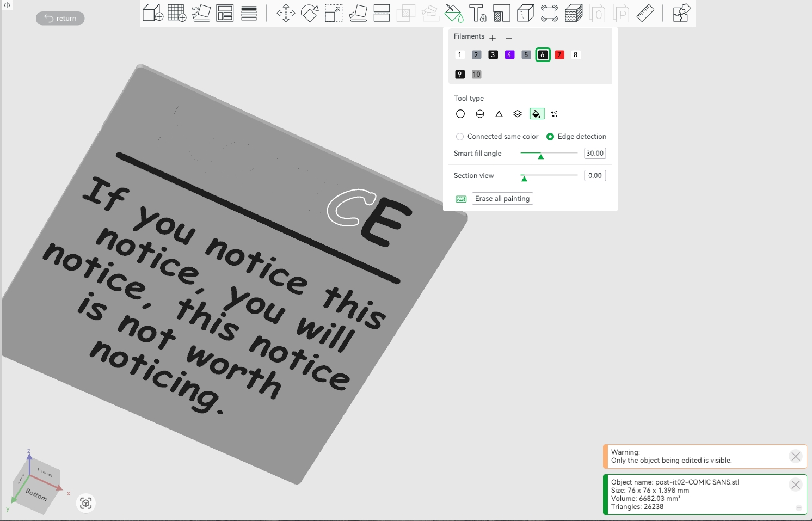Image resolution: width=812 pixels, height=521 pixels.
Task: Select the Triangle tool type
Action: [499, 114]
